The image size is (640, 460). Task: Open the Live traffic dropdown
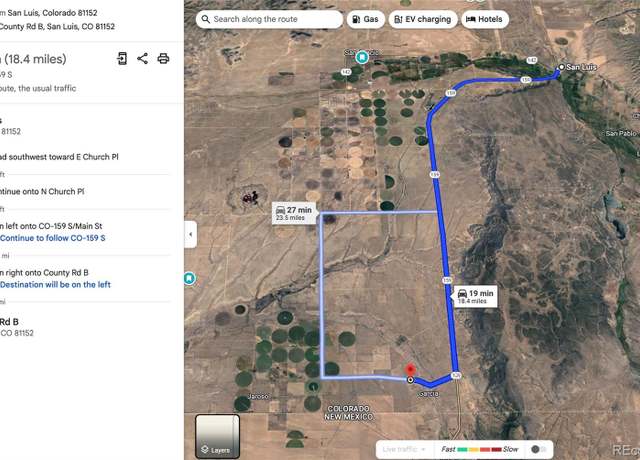(x=404, y=449)
